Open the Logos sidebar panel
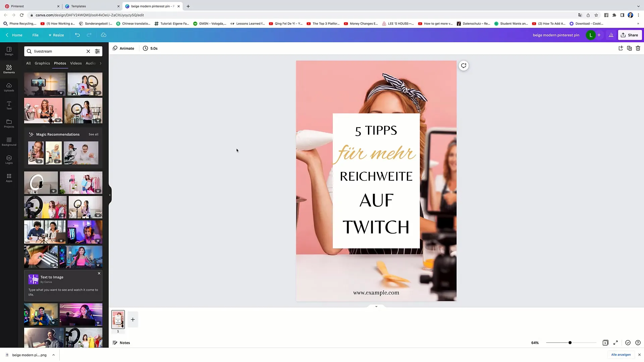This screenshot has width=644, height=362. (x=9, y=160)
